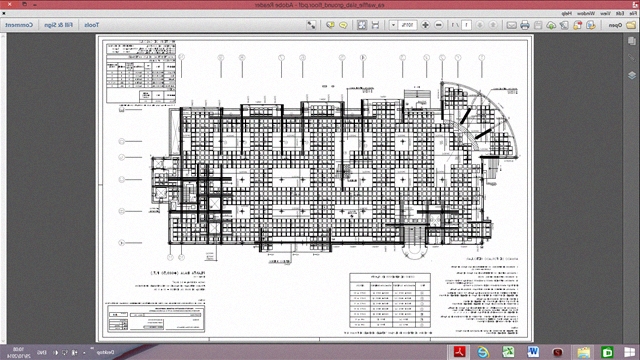Toggle fit to window width scrolling
Image resolution: width=640 pixels, height=360 pixels.
pyautogui.click(x=375, y=25)
